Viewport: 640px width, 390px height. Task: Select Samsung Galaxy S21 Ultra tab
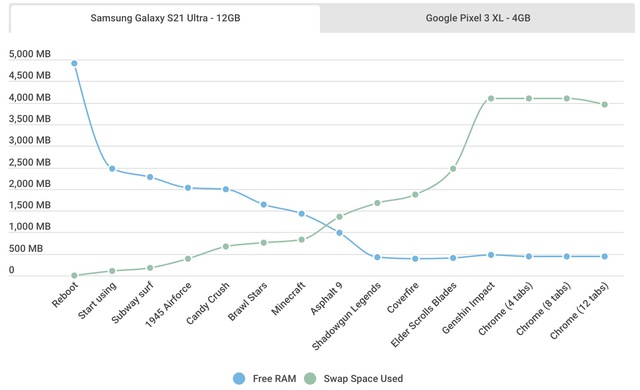click(x=165, y=18)
